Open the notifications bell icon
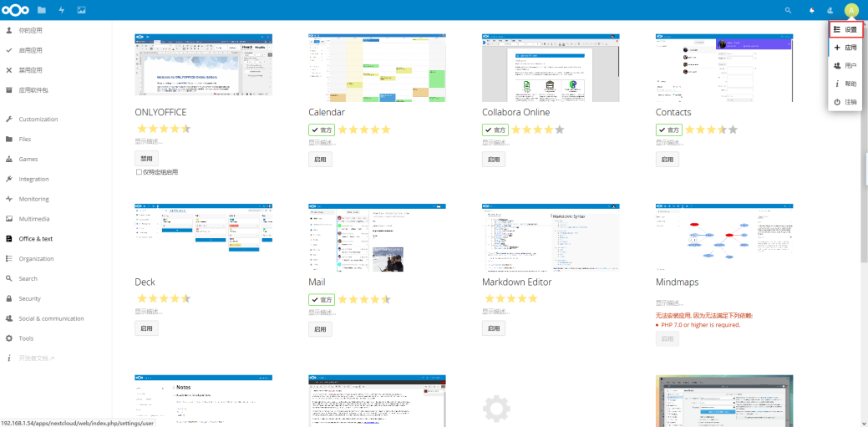 [812, 10]
